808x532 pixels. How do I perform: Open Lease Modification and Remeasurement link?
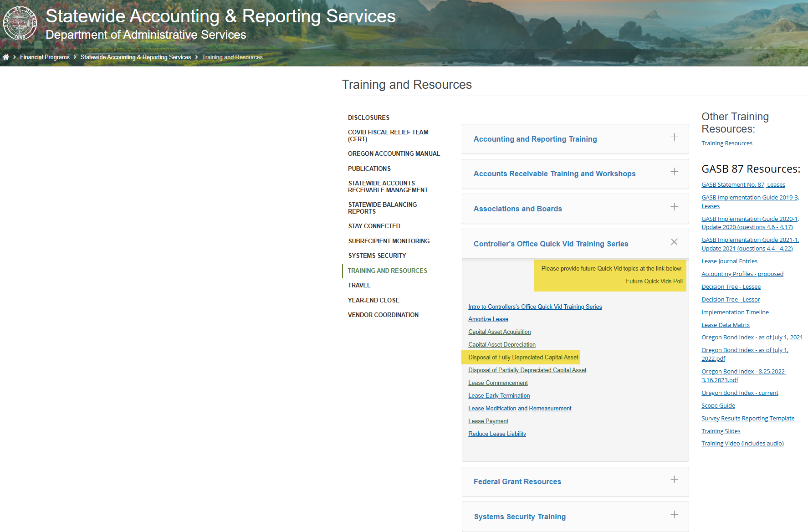pyautogui.click(x=520, y=409)
